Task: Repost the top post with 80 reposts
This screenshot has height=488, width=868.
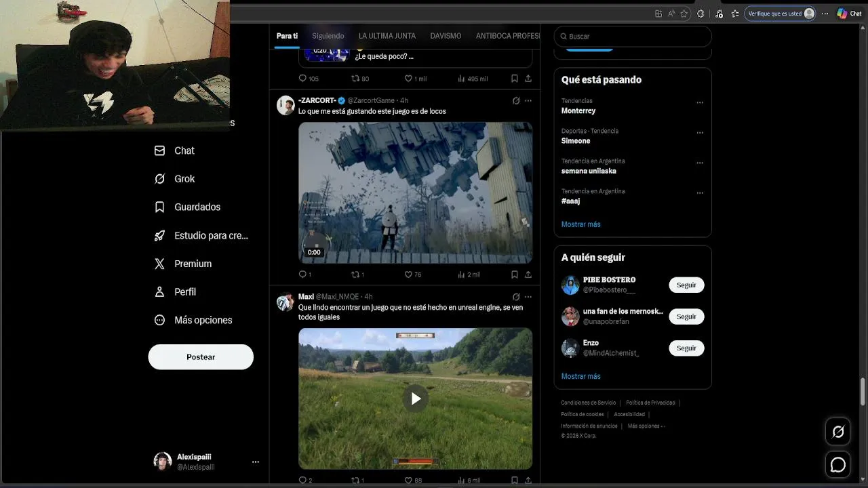Action: coord(360,79)
